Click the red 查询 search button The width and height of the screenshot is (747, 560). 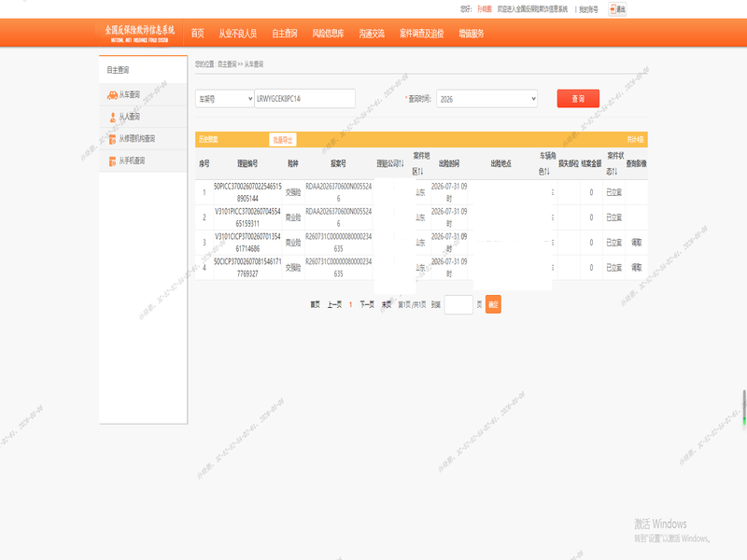(578, 99)
